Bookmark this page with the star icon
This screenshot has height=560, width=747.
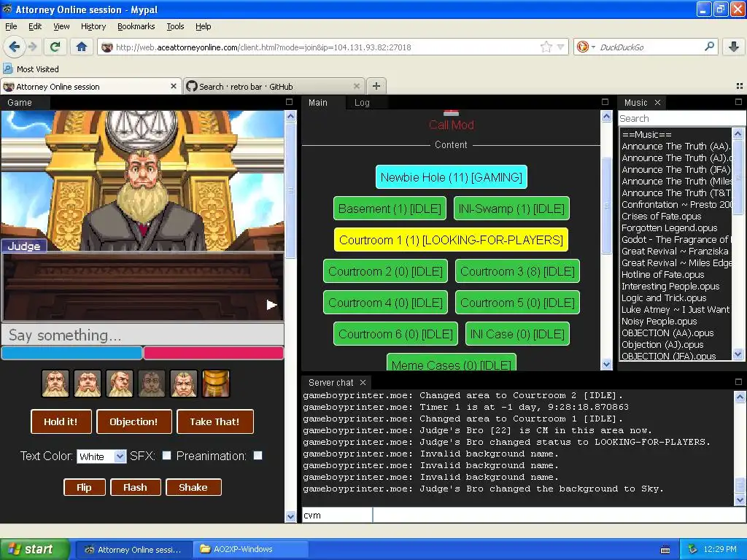coord(546,47)
